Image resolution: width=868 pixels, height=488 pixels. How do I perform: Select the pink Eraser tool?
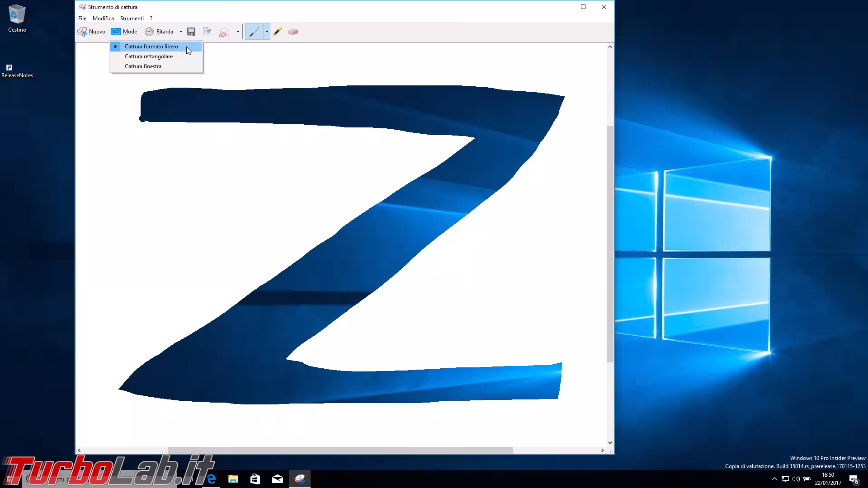click(x=293, y=32)
